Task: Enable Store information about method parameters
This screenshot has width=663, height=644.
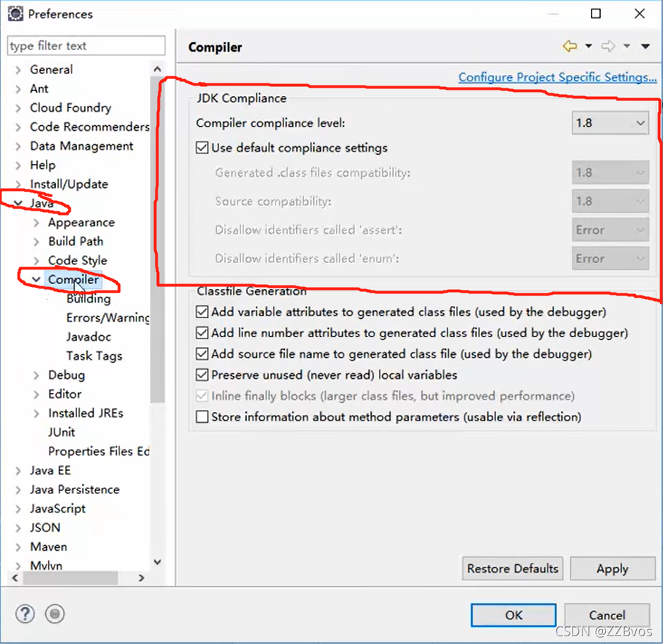Action: tap(202, 417)
